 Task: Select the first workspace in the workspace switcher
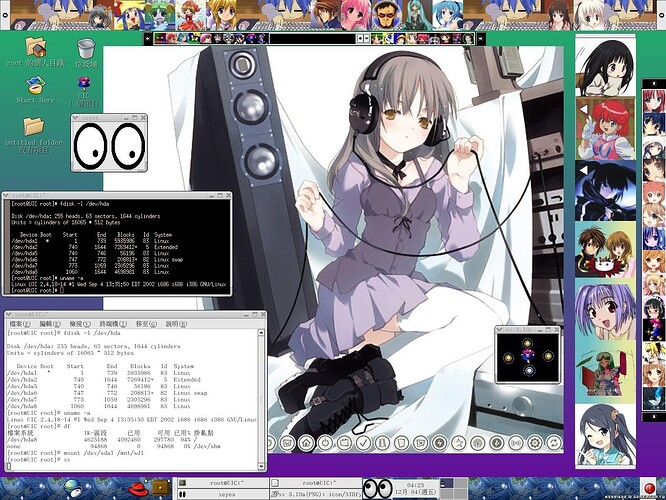[x=446, y=483]
